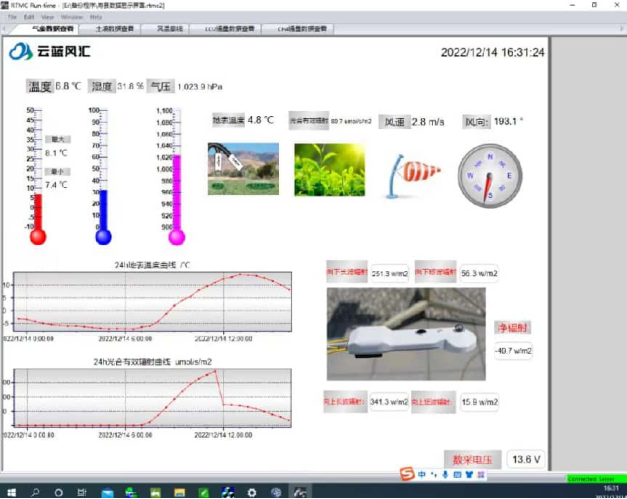Click the 13.6 V voltage box
The image size is (627, 499).
(526, 459)
